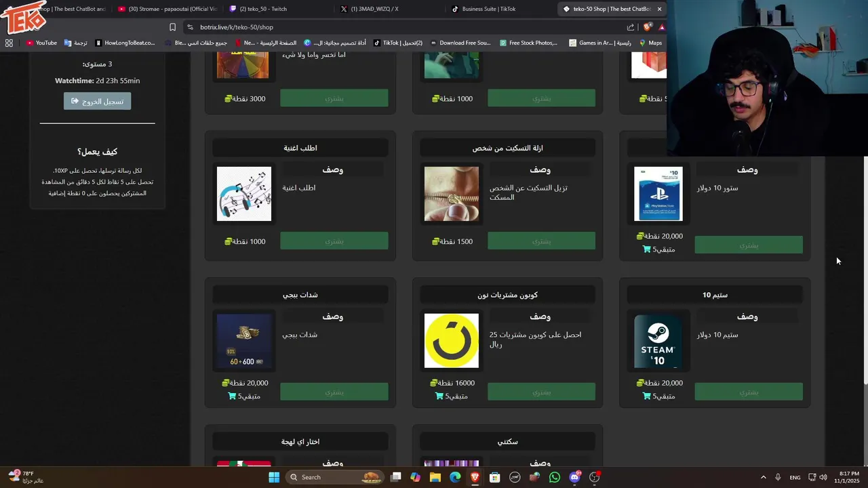Image resolution: width=868 pixels, height=488 pixels.
Task: Click the music headphones thumbnail
Action: [244, 194]
